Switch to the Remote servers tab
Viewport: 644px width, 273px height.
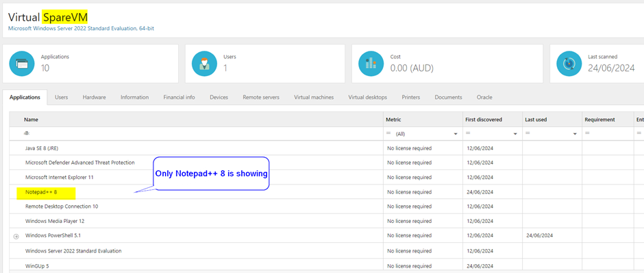click(261, 97)
